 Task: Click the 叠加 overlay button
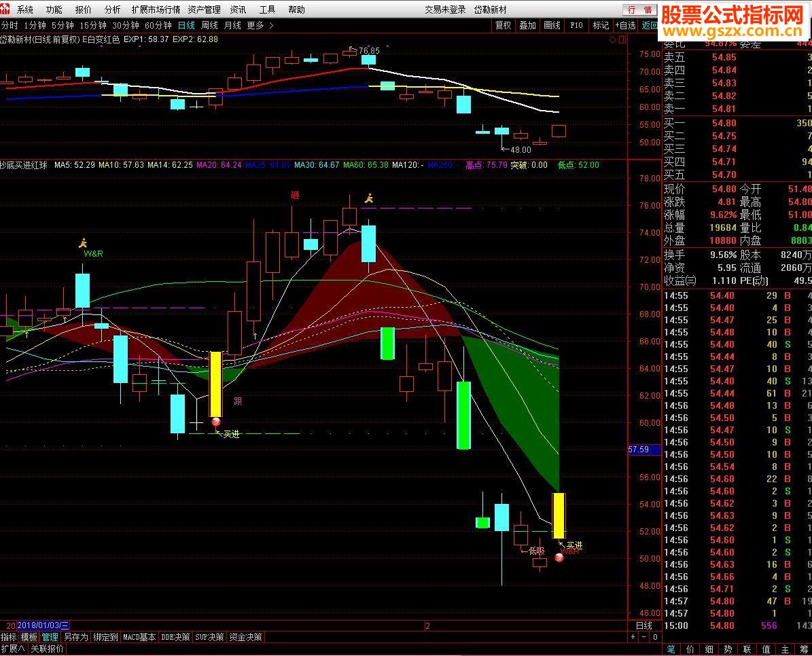528,25
